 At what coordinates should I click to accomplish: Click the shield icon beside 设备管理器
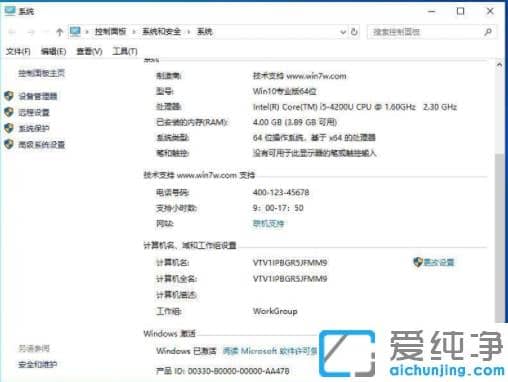click(9, 96)
